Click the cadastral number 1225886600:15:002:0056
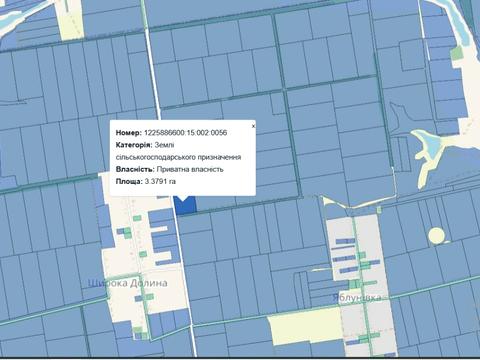 (x=185, y=133)
